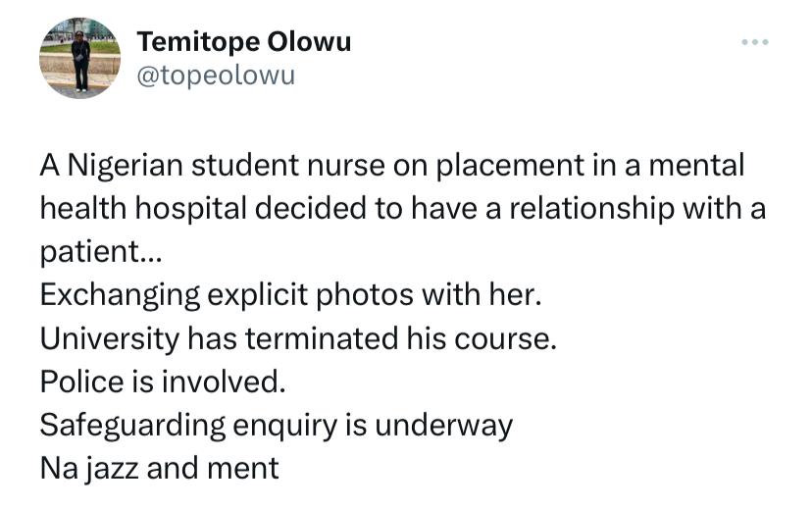Click the "Safeguarding enquiry is underway" line
This screenshot has width=812, height=511.
[x=276, y=426]
